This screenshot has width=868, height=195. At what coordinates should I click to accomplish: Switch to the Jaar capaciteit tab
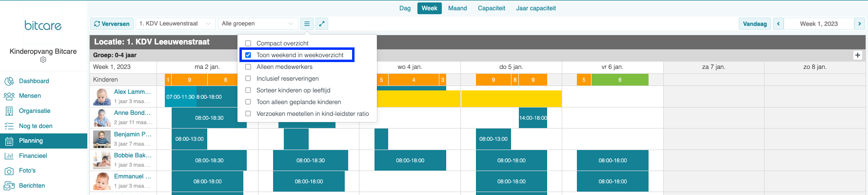536,8
